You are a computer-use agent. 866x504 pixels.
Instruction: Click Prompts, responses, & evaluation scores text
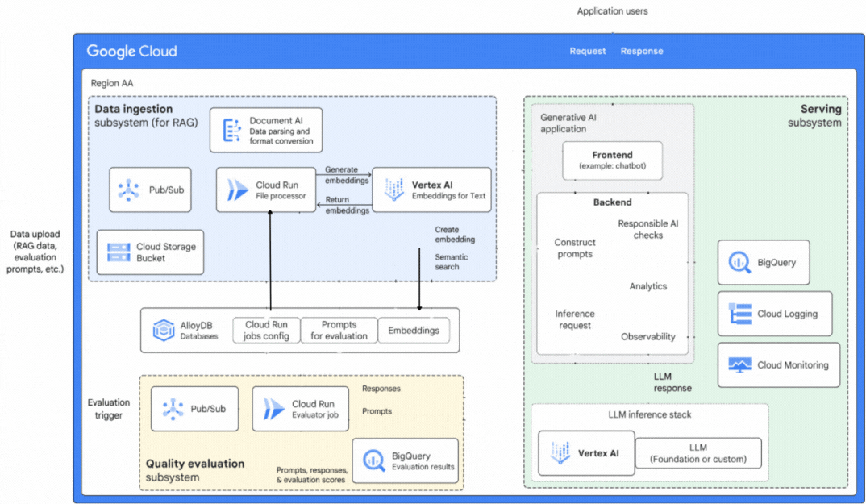pyautogui.click(x=312, y=475)
